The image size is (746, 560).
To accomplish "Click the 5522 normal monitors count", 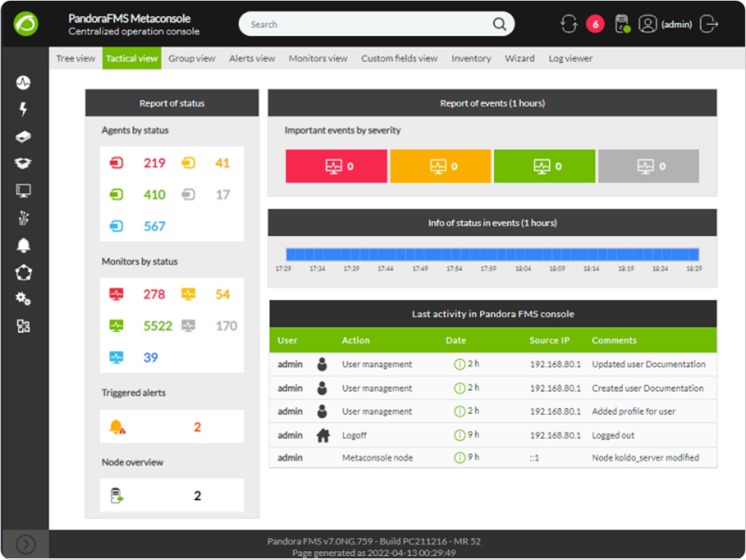I will (158, 326).
